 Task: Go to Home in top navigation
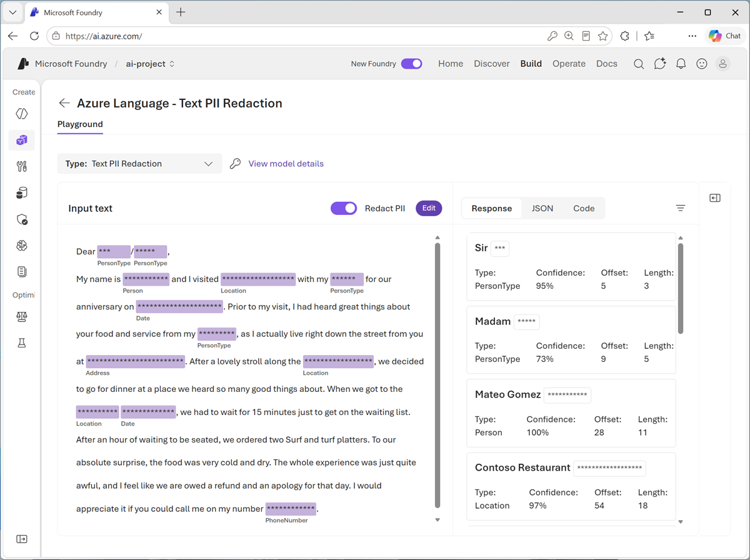pyautogui.click(x=451, y=64)
